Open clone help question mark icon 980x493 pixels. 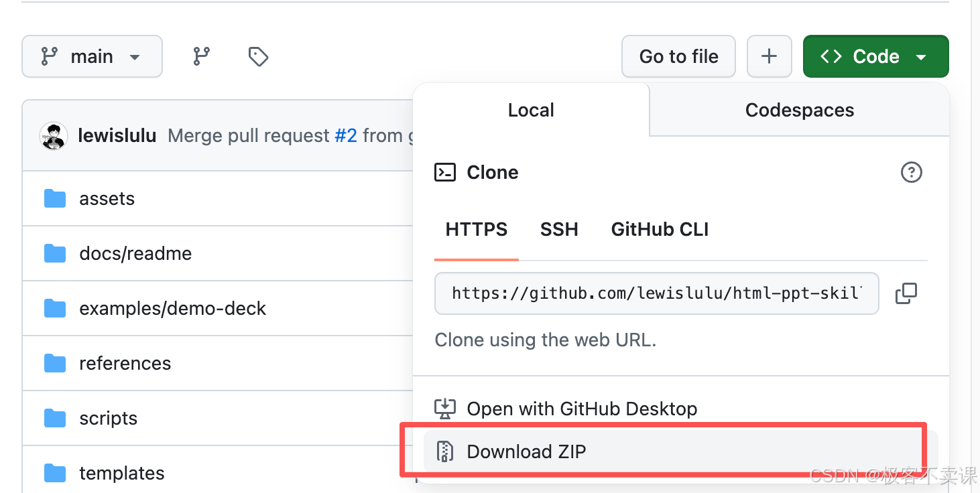click(911, 172)
